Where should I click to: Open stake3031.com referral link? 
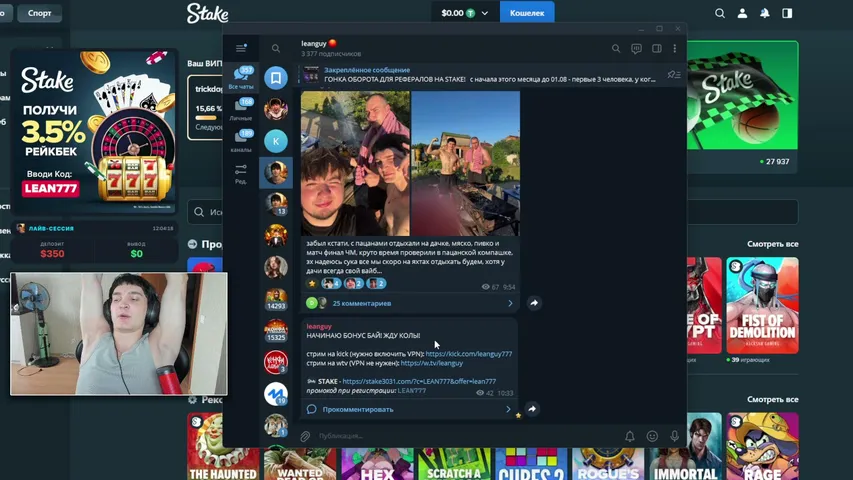pos(419,381)
